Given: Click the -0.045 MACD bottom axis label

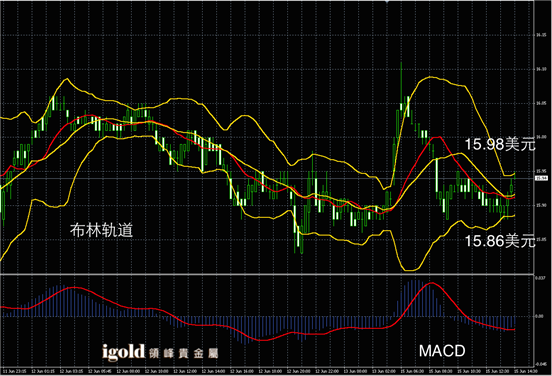Looking at the screenshot, I should pos(541,364).
